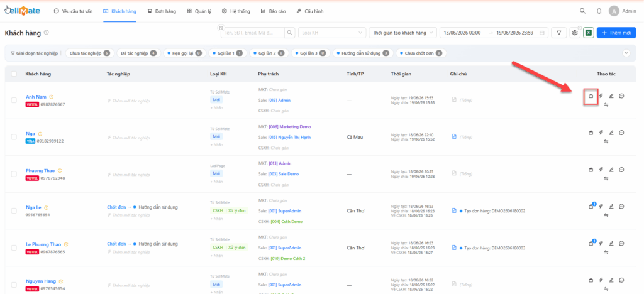
Task: Edit Nga with the pencil icon
Action: point(611,133)
